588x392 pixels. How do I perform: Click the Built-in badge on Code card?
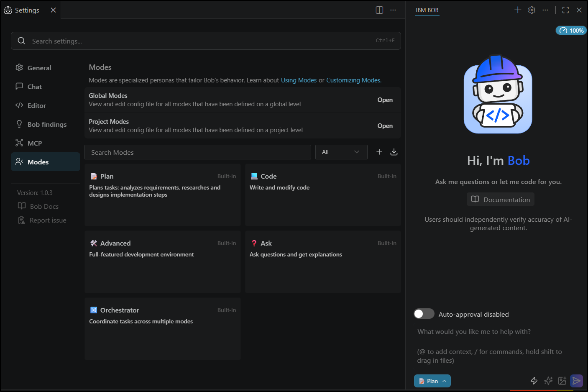[387, 176]
